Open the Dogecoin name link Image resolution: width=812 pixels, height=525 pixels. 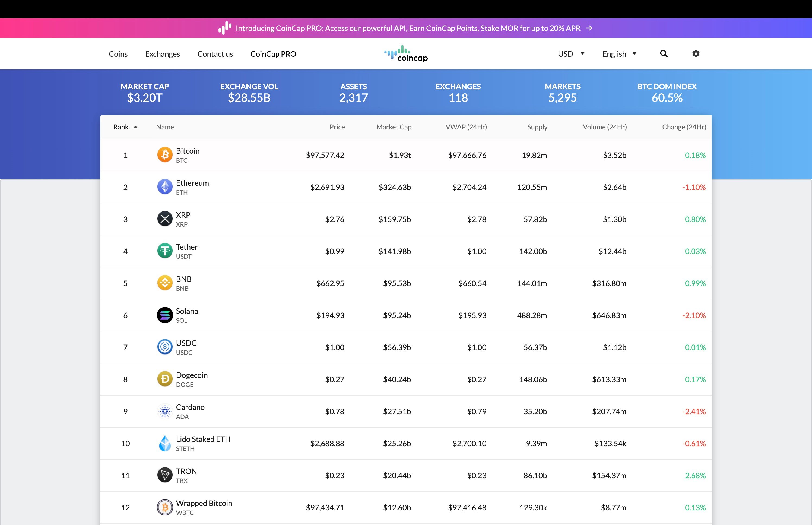(x=192, y=375)
